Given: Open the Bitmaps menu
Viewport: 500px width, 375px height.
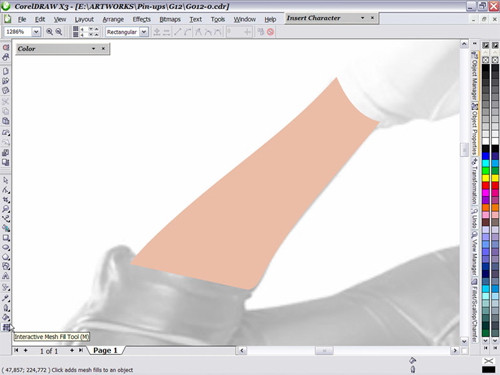Looking at the screenshot, I should (170, 19).
